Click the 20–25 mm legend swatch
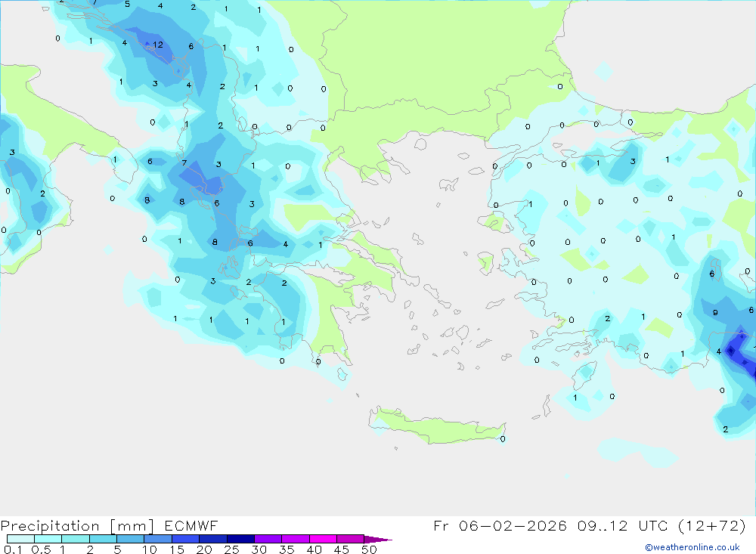This screenshot has height=554, width=756. point(213,539)
